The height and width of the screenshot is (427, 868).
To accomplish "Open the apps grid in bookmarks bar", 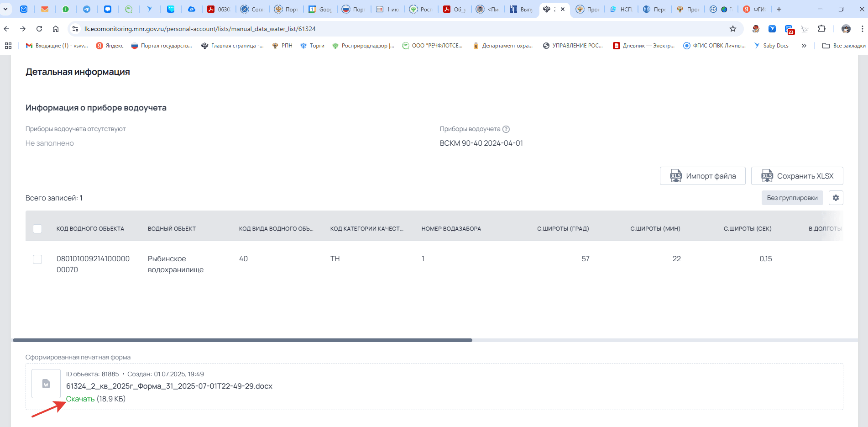I will [8, 46].
